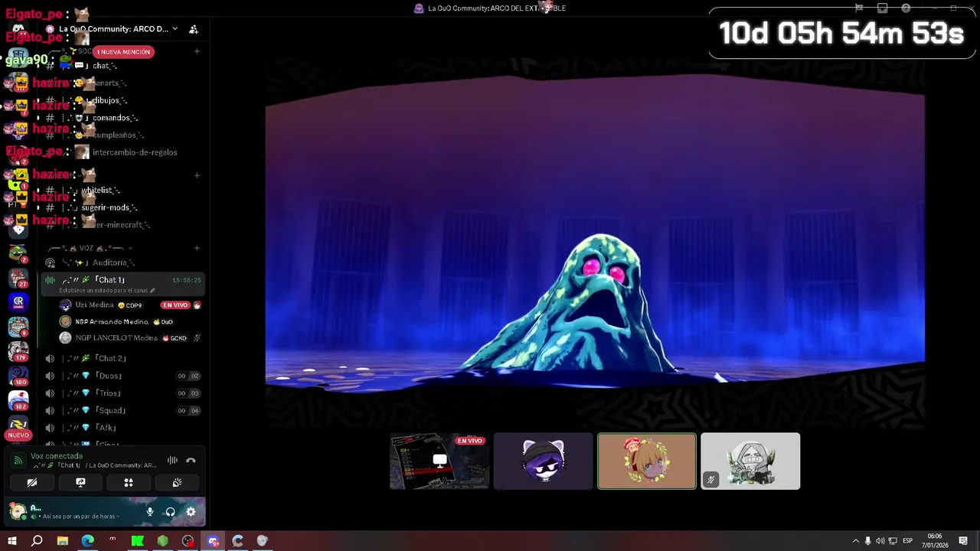This screenshot has width=980, height=551.
Task: Select the blonde character avatar tile
Action: 647,461
